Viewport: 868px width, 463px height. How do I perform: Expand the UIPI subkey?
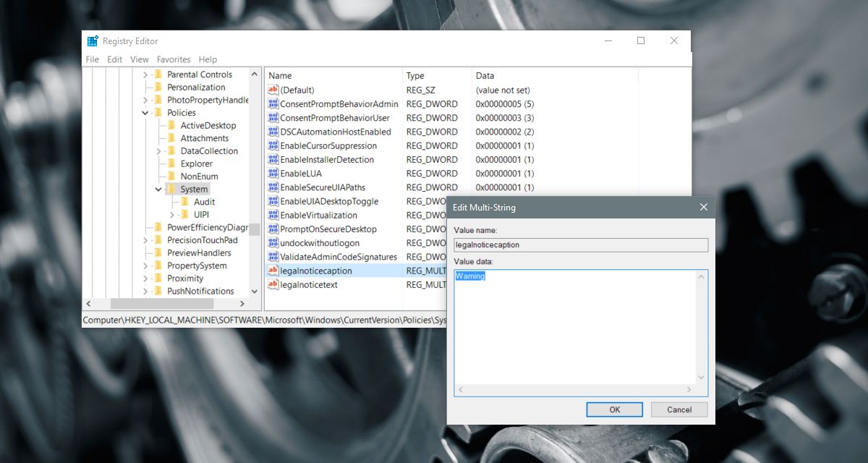click(171, 215)
